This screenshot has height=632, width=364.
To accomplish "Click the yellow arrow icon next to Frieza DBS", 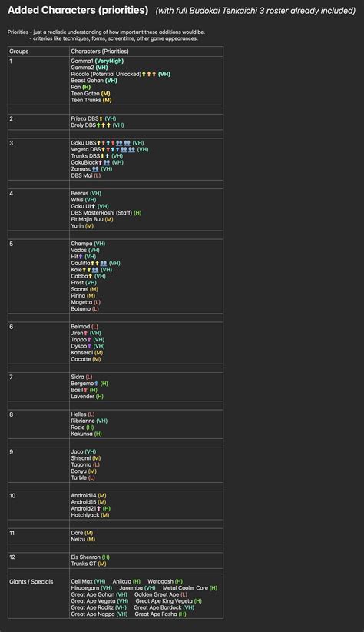I will [101, 119].
